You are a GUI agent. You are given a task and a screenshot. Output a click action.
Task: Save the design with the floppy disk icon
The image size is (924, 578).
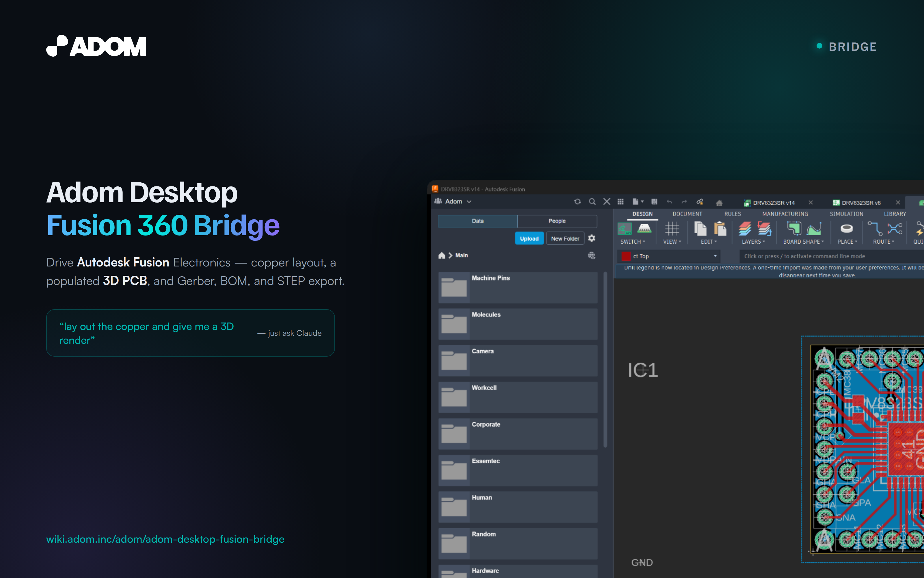coord(654,201)
